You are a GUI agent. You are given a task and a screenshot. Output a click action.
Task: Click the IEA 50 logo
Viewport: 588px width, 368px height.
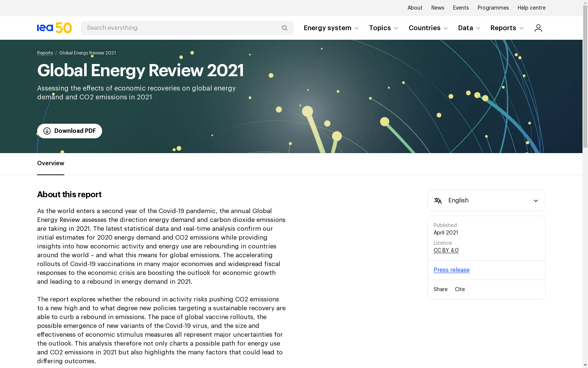click(x=54, y=28)
